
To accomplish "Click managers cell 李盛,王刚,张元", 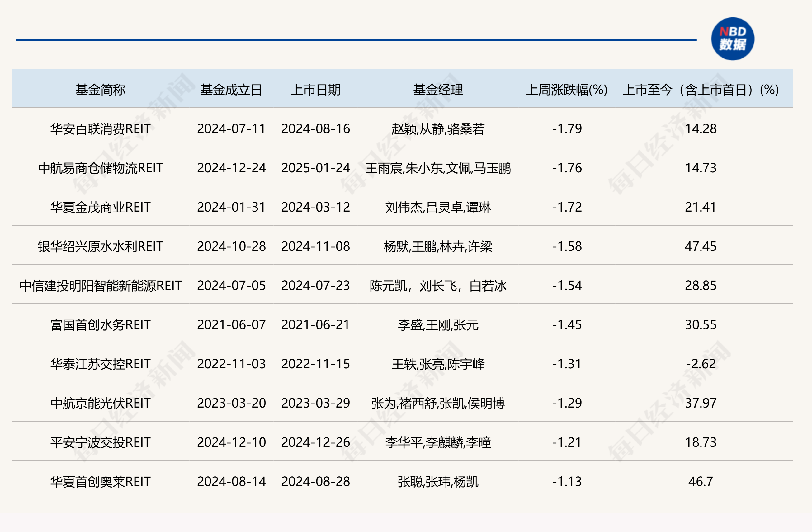I will [x=438, y=325].
